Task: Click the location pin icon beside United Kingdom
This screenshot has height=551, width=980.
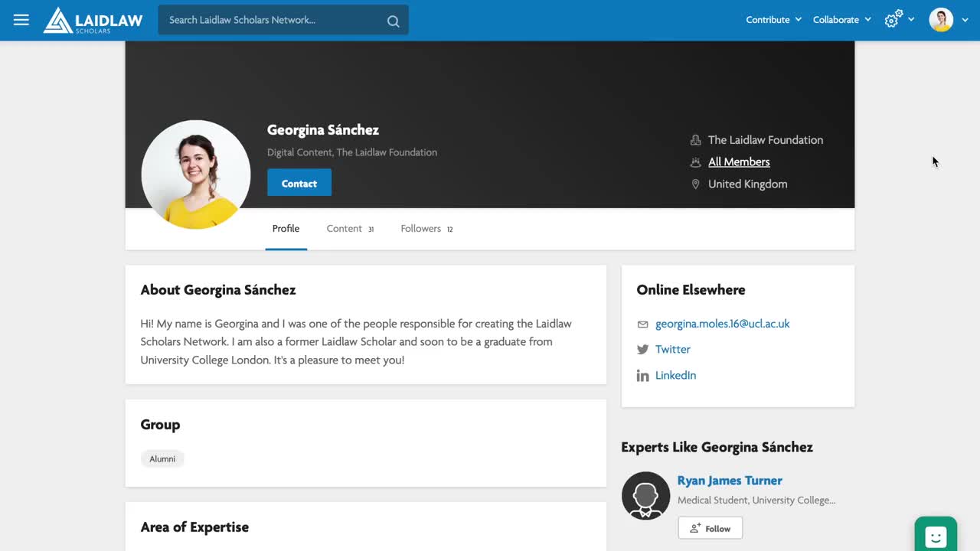Action: coord(695,184)
